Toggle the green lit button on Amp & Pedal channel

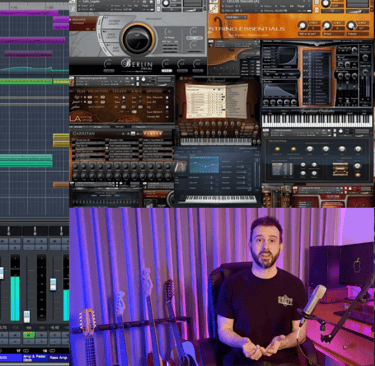pyautogui.click(x=29, y=335)
